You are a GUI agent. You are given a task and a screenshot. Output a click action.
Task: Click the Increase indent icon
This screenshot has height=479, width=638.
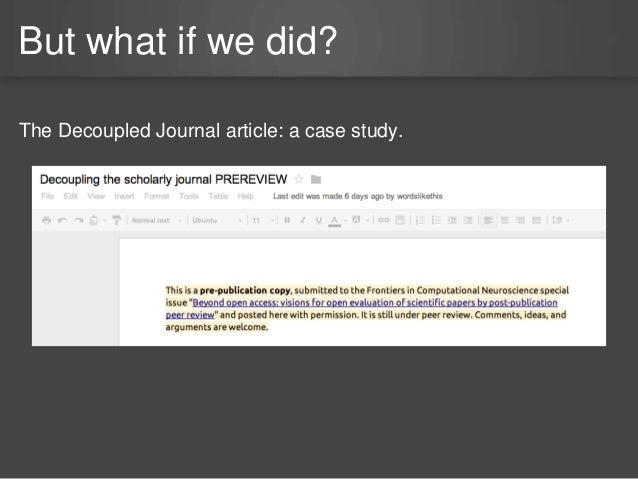tap(468, 220)
